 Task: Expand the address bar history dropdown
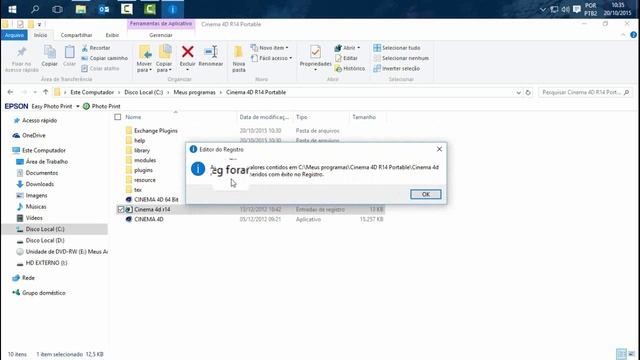(518, 93)
